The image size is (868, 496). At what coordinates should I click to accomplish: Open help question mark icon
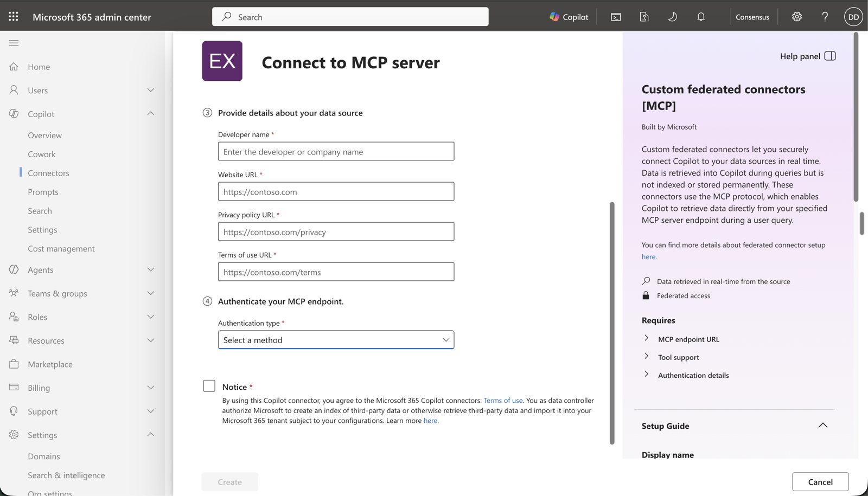pyautogui.click(x=825, y=17)
